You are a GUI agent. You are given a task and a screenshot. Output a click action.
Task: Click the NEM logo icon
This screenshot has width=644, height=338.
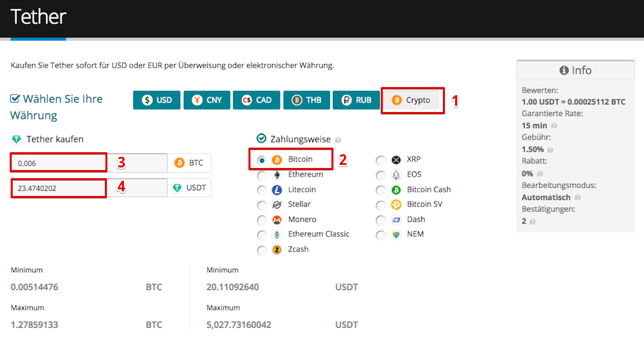coord(396,235)
